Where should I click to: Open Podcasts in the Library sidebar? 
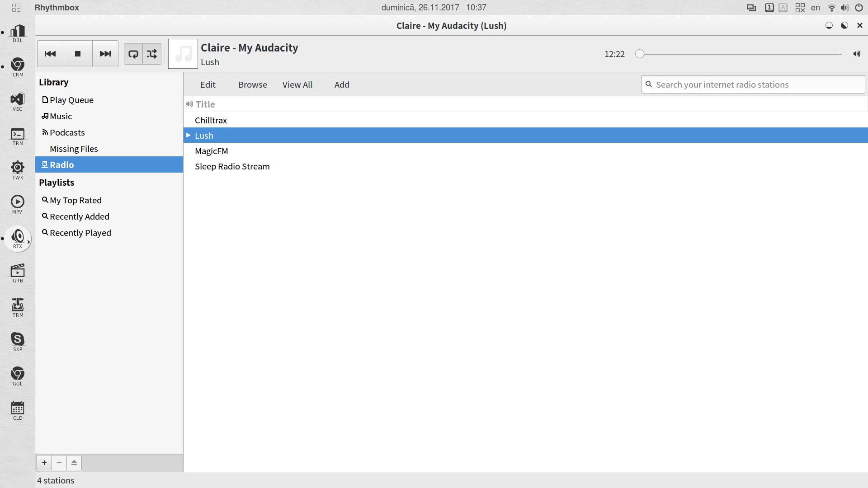[x=67, y=132]
